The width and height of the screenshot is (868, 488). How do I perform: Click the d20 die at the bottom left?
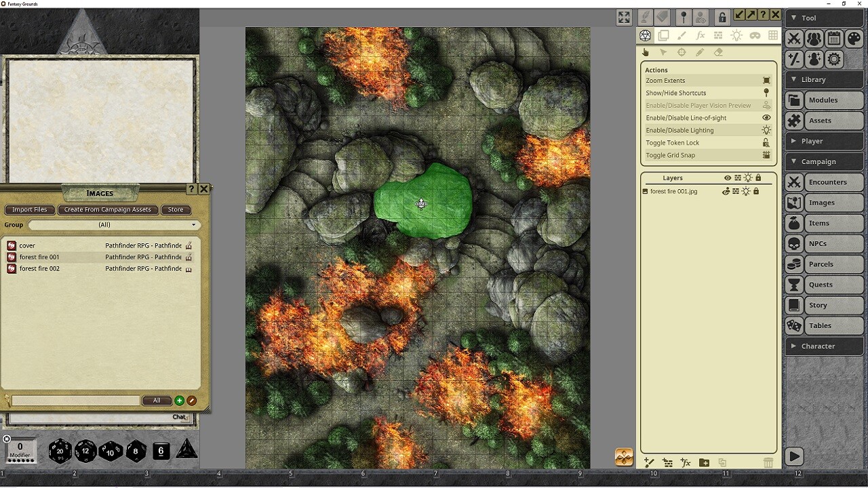tap(60, 451)
